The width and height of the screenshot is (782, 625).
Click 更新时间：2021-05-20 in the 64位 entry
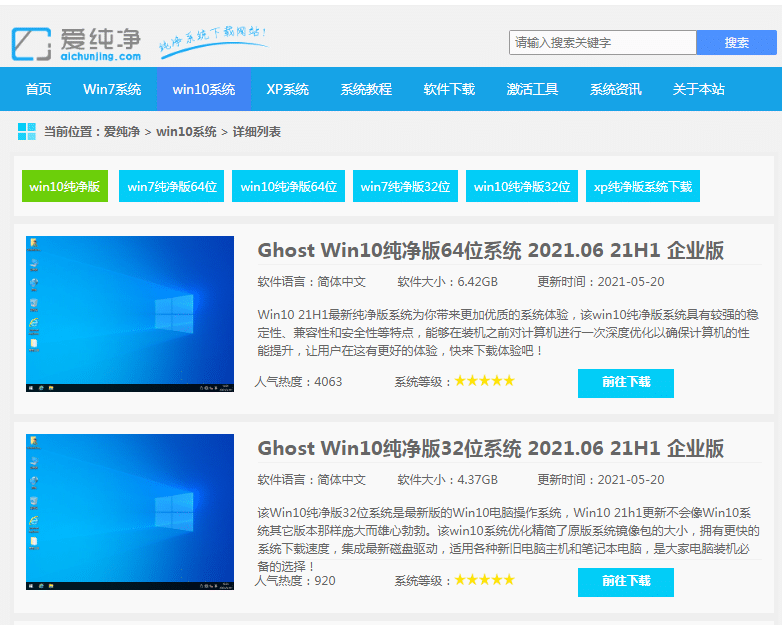[600, 282]
